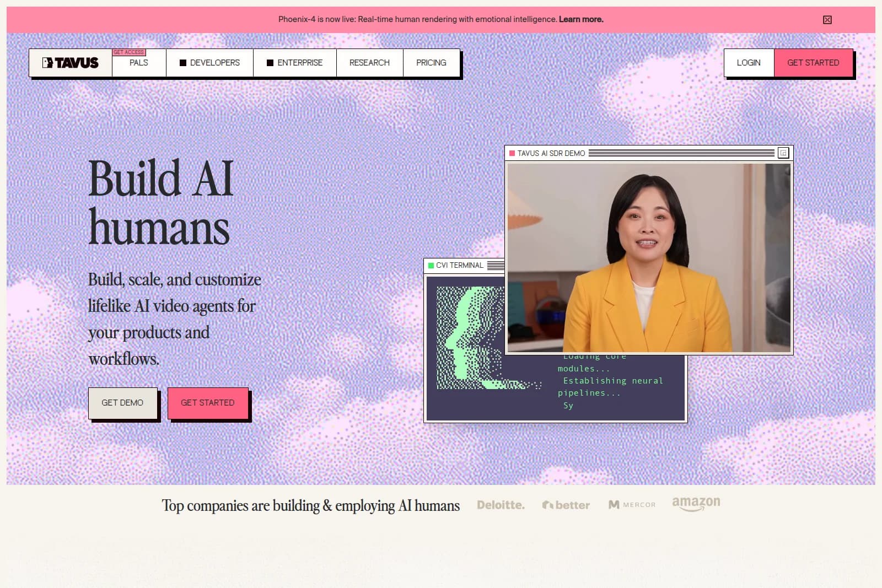Image resolution: width=882 pixels, height=588 pixels.
Task: Click the Tavus face logo icon
Action: (x=47, y=62)
